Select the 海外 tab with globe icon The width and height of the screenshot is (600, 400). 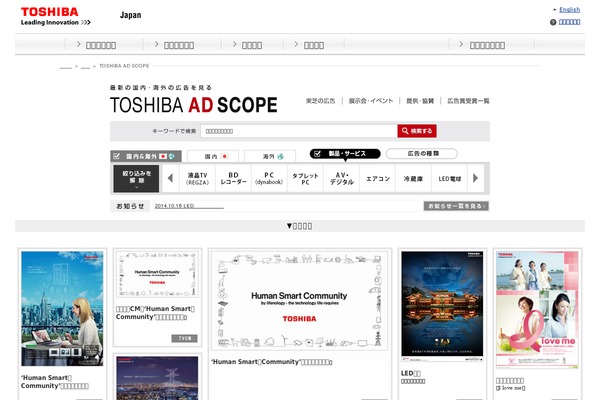click(x=270, y=156)
